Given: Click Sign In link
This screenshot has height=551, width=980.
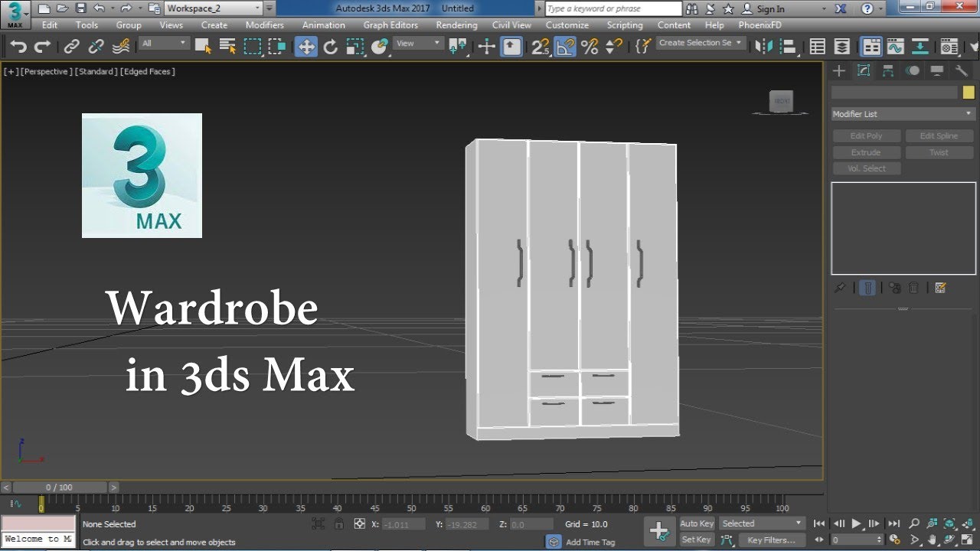Looking at the screenshot, I should tap(770, 8).
